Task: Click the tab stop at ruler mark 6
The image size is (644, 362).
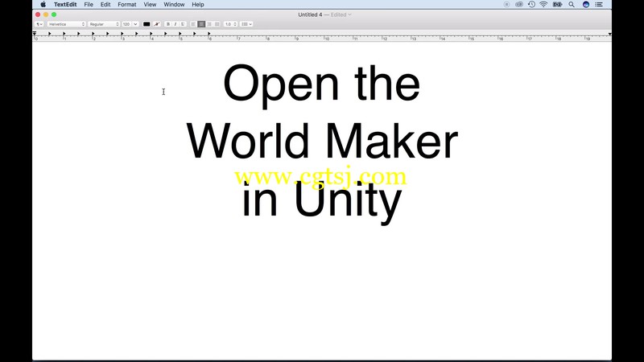Action: pyautogui.click(x=209, y=34)
